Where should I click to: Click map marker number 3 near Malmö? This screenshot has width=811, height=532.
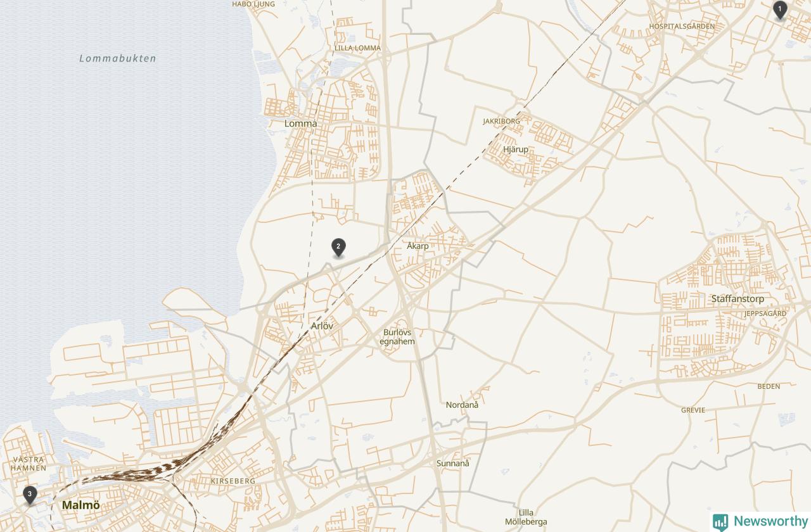pos(29,495)
